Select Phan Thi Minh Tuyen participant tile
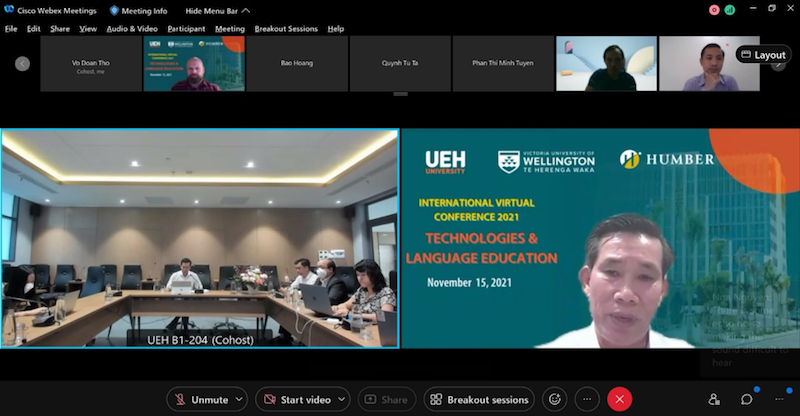The image size is (800, 416). tap(503, 64)
